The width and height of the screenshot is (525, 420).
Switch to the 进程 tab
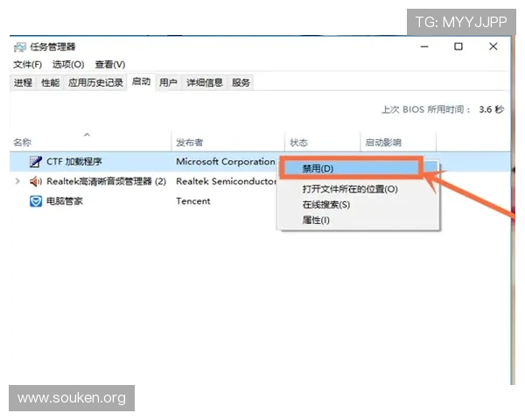(23, 82)
